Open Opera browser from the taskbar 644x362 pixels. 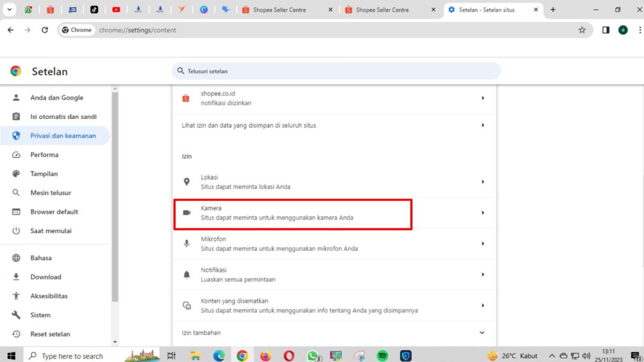[x=289, y=356]
